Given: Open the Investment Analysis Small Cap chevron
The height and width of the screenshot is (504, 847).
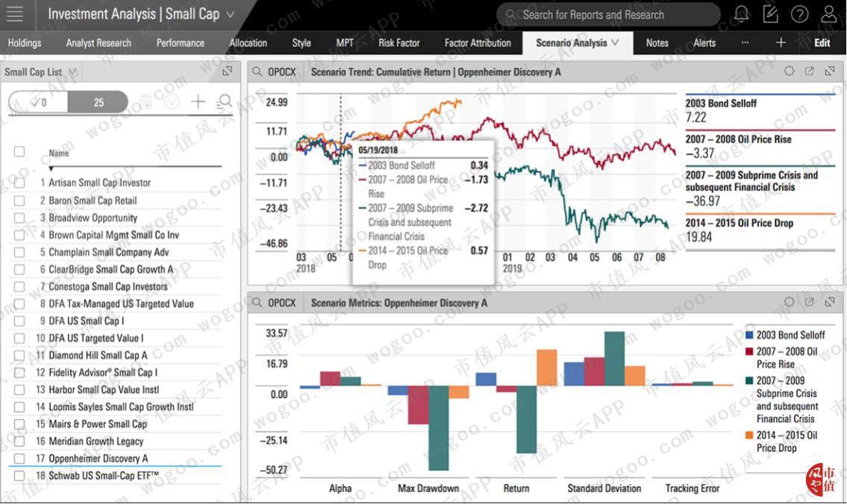Looking at the screenshot, I should [x=230, y=15].
